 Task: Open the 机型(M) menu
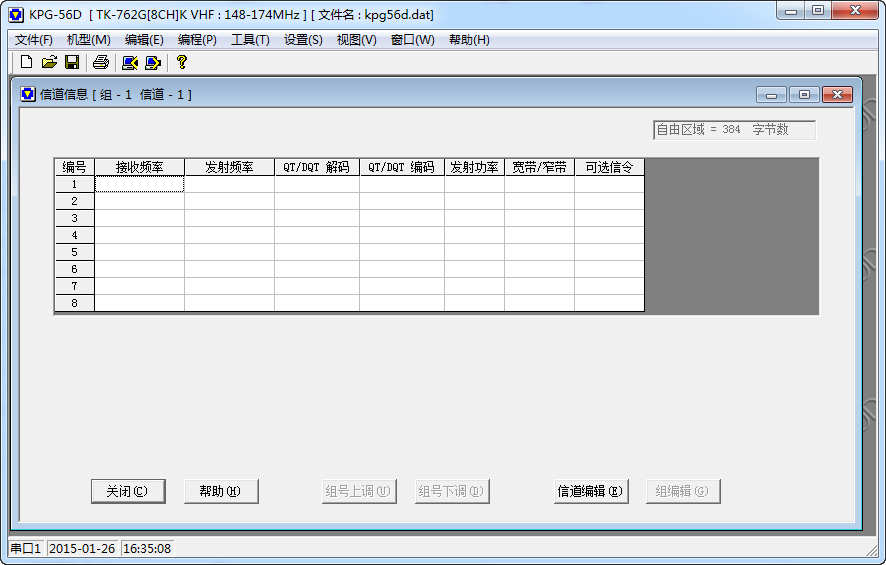[x=88, y=40]
